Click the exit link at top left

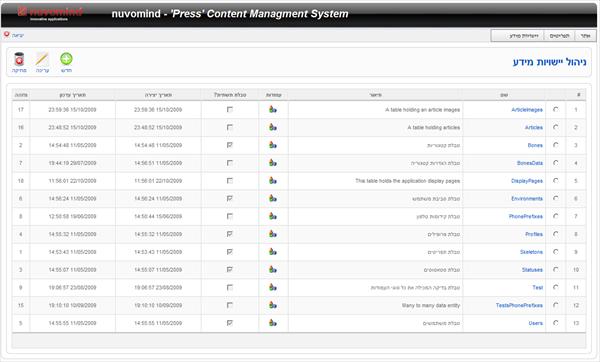pyautogui.click(x=18, y=35)
